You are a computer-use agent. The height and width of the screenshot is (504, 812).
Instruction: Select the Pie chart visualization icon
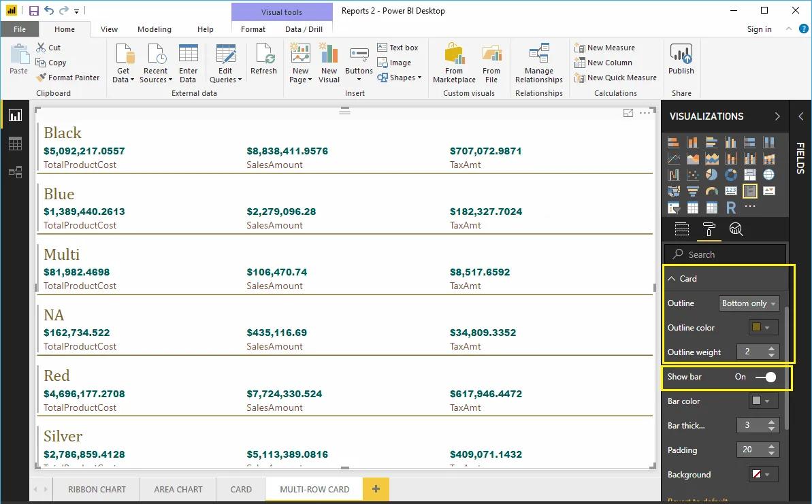712,174
